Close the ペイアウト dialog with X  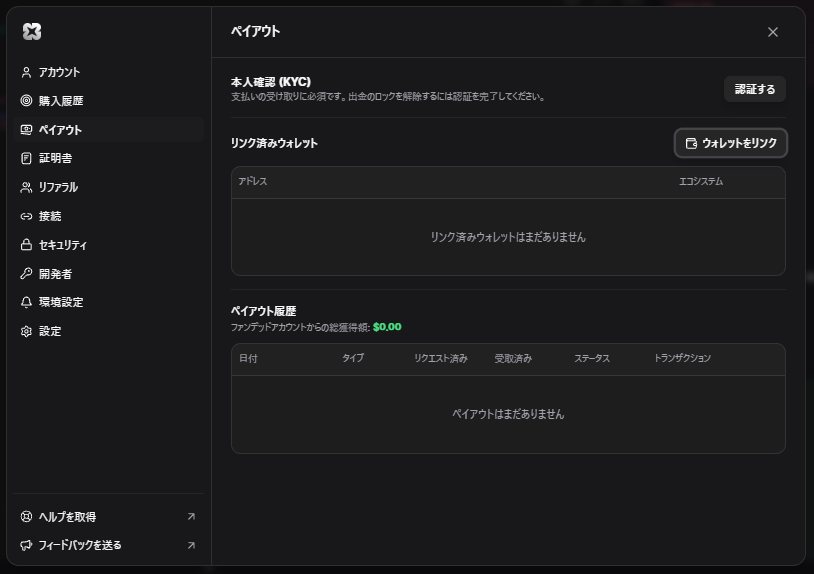tap(772, 32)
